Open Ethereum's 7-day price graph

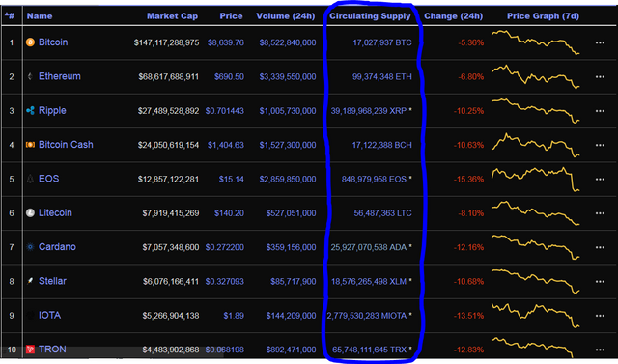[535, 77]
